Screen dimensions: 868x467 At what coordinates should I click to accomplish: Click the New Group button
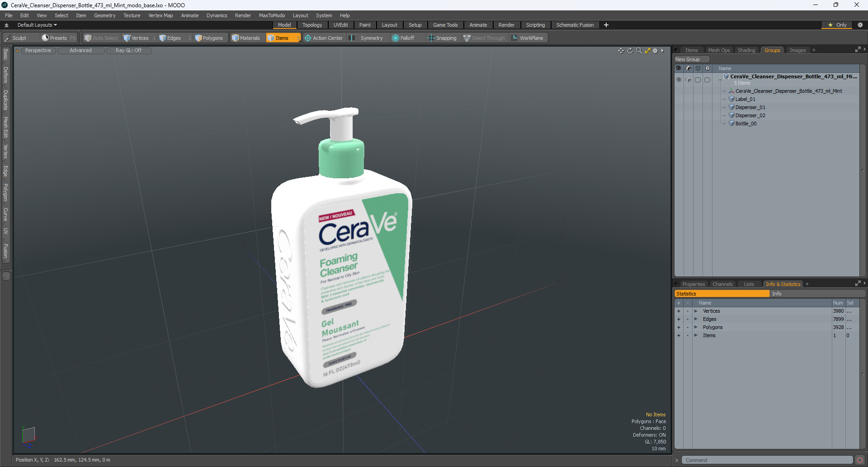coord(692,59)
